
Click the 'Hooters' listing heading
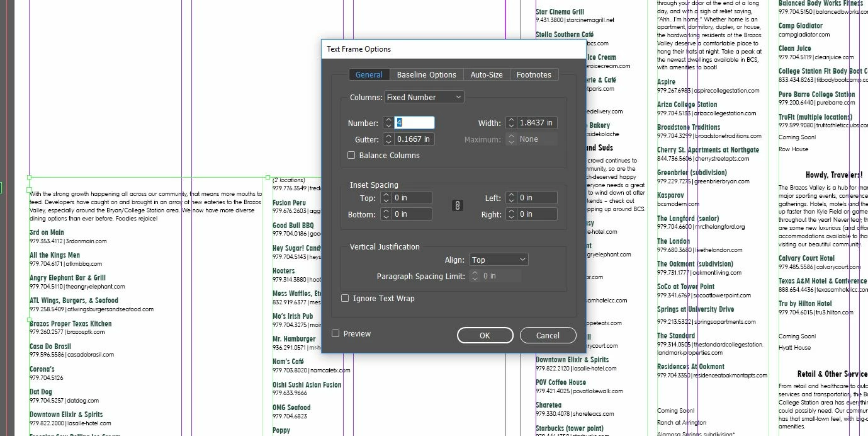tap(285, 271)
